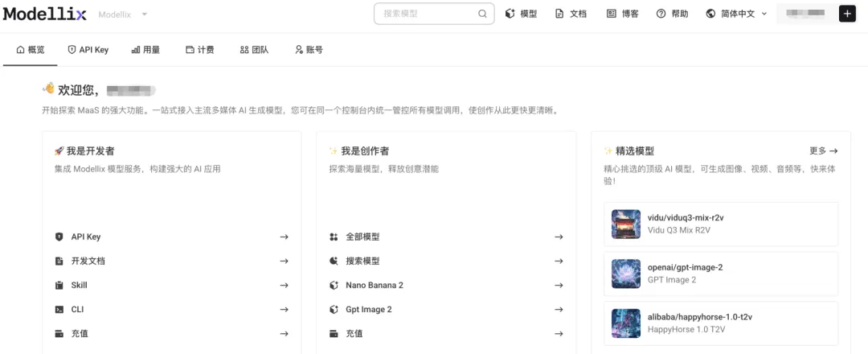868x354 pixels.
Task: Click the icon beside 搜索模型 row
Action: (334, 261)
